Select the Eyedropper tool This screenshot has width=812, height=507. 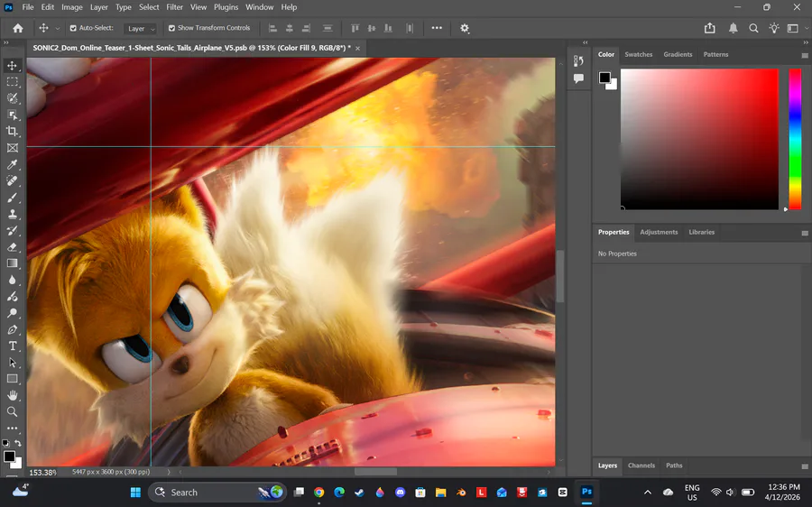pos(13,165)
